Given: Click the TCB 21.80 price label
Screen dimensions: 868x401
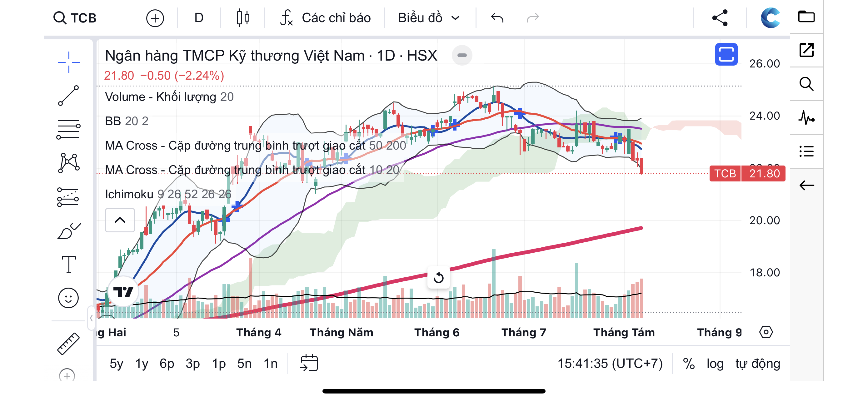Looking at the screenshot, I should point(747,173).
